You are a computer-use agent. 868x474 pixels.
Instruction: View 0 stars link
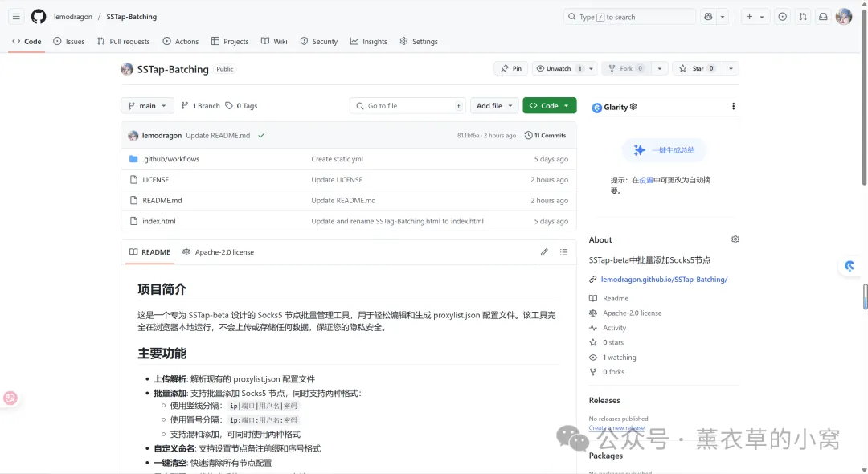612,342
